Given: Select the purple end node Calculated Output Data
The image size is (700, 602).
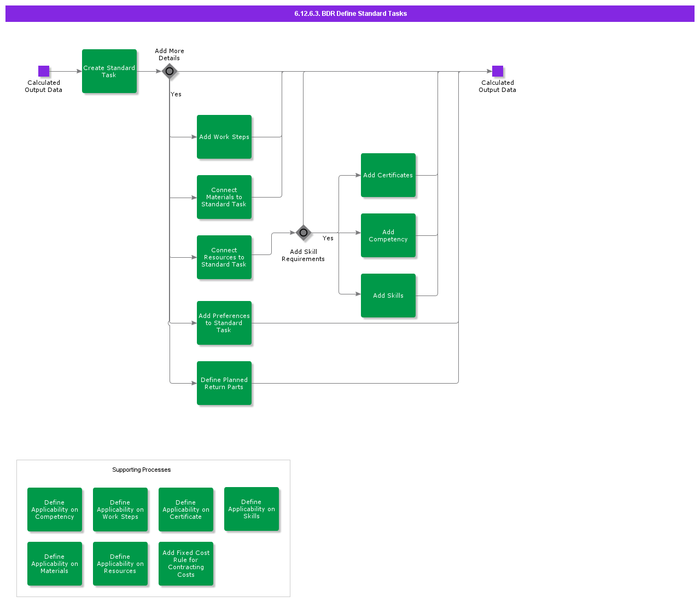Looking at the screenshot, I should (x=497, y=71).
